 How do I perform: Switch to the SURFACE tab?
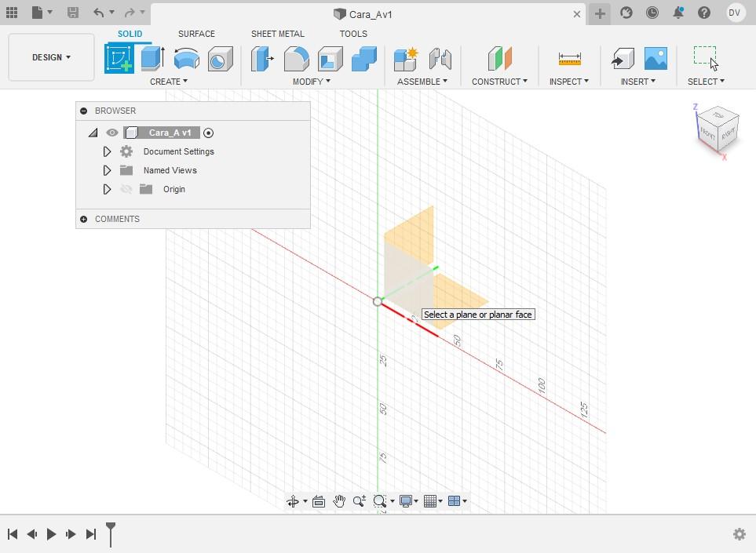pyautogui.click(x=196, y=34)
